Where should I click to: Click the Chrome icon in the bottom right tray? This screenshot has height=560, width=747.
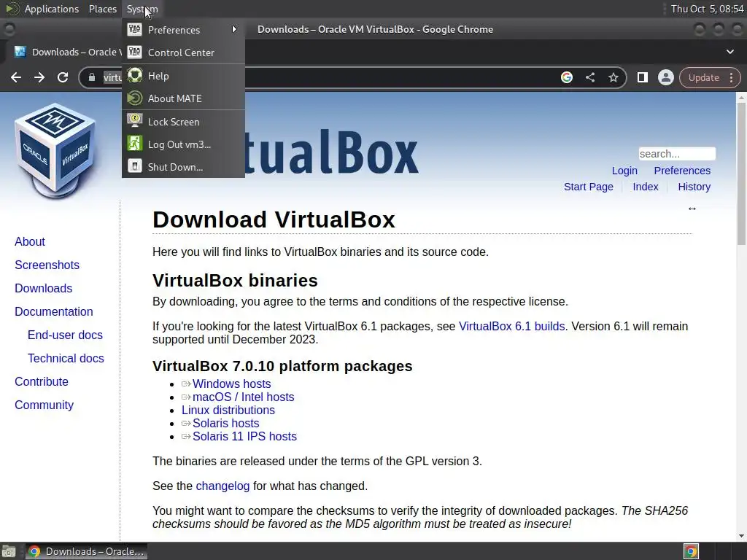[691, 552]
